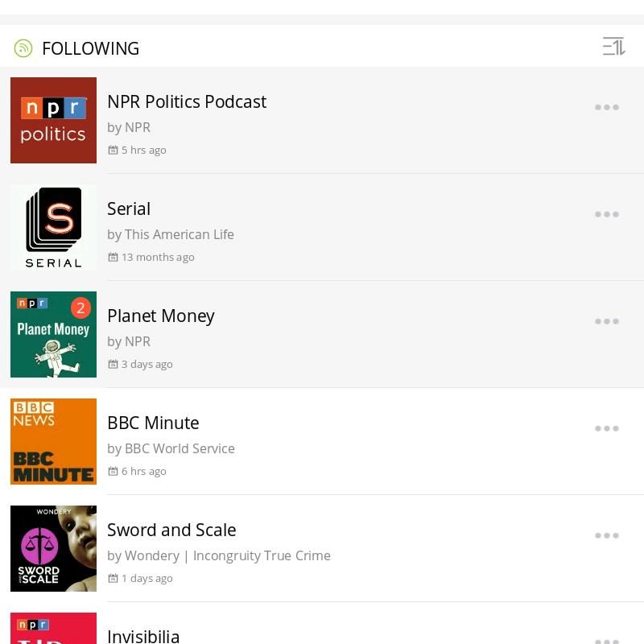Select the Planet Money title

tap(160, 316)
